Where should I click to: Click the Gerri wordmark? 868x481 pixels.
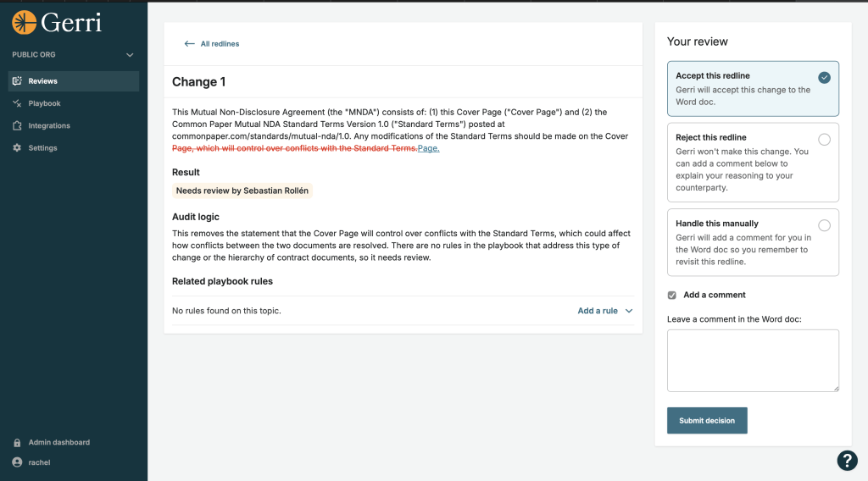[x=71, y=23]
